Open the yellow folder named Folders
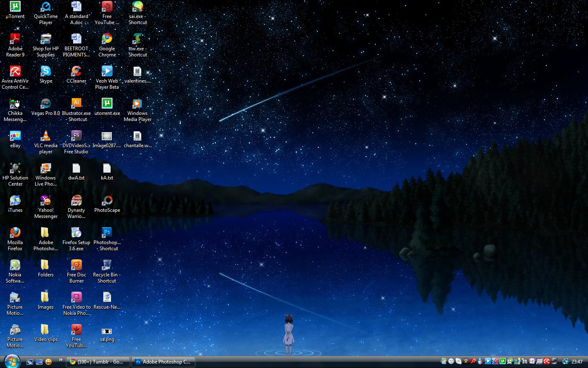 [46, 269]
